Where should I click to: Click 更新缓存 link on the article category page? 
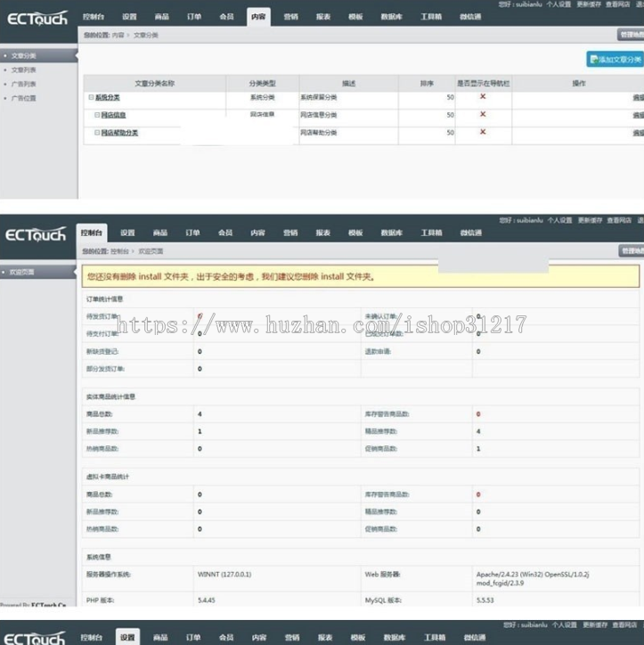pos(589,4)
